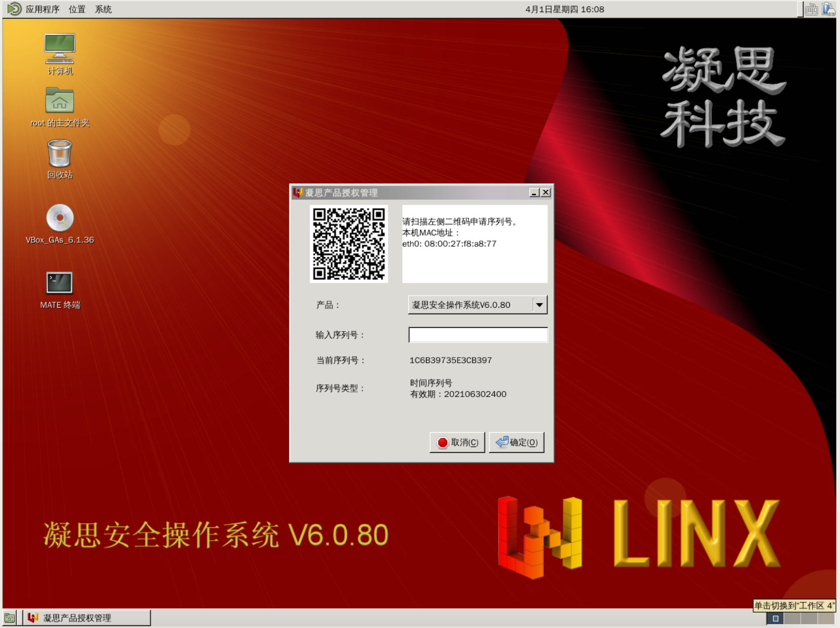This screenshot has width=840, height=628.
Task: Click the QR code image in the dialog
Action: (x=349, y=244)
